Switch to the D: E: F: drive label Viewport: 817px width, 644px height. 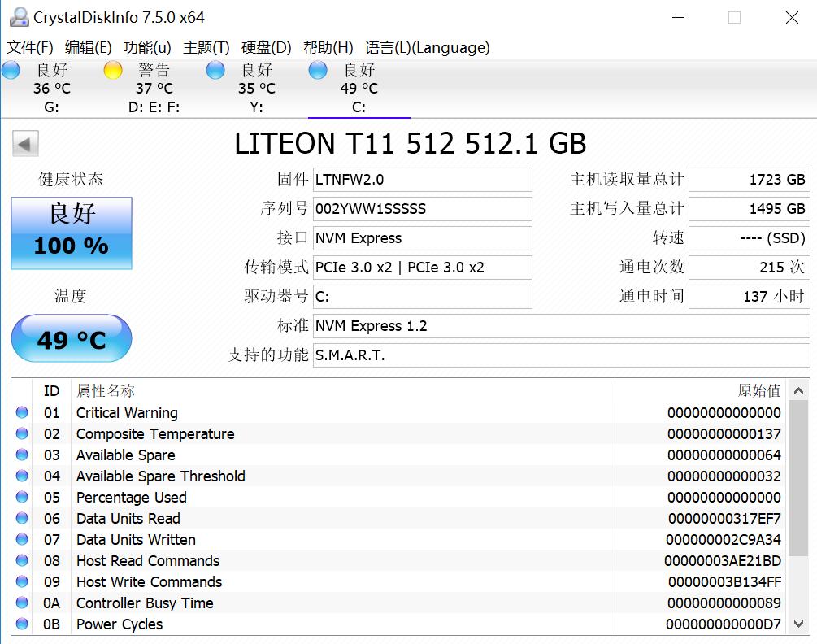point(154,107)
